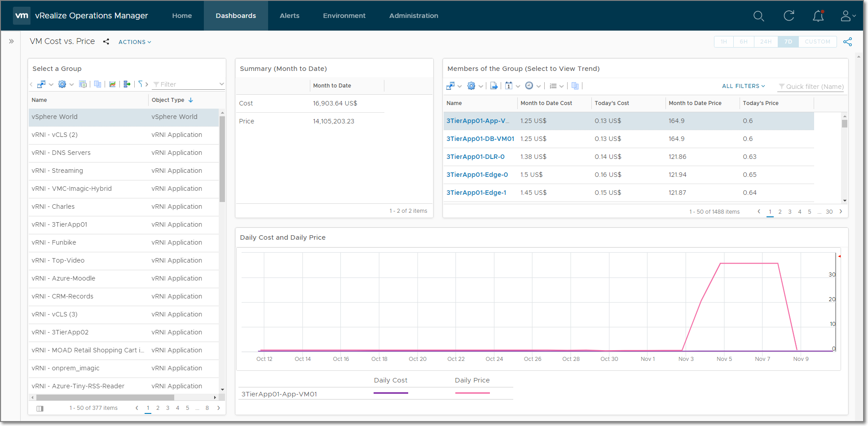Open dropdown beside Members navigation icon
868x426 pixels.
(459, 86)
